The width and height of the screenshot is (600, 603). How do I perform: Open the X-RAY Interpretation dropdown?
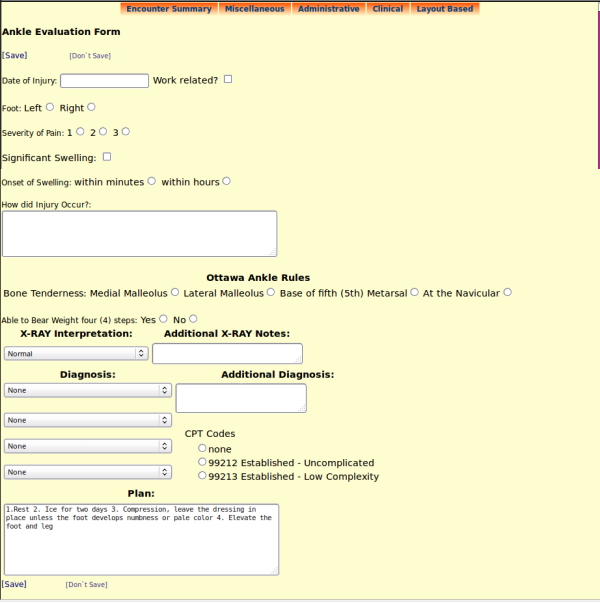[x=76, y=353]
